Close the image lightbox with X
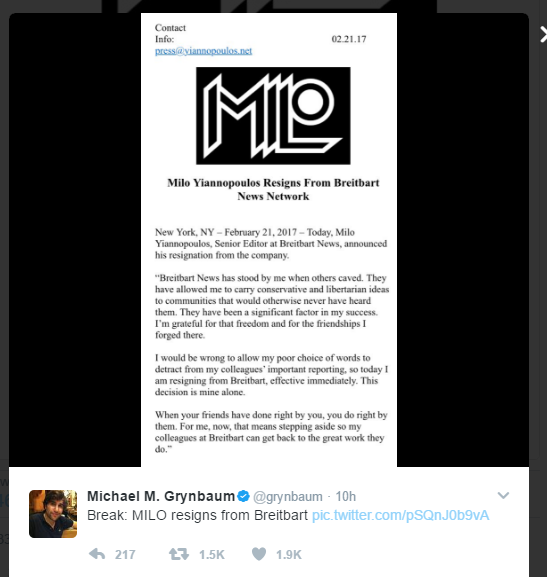 click(543, 35)
